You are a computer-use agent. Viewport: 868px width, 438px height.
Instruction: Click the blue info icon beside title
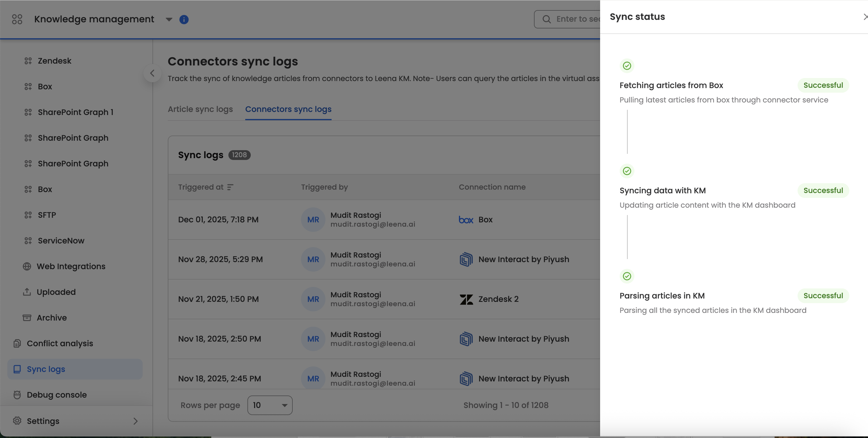pos(184,20)
